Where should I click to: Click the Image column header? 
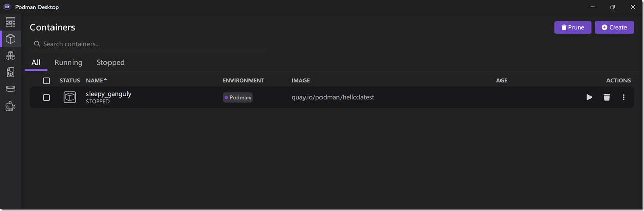[x=300, y=81]
